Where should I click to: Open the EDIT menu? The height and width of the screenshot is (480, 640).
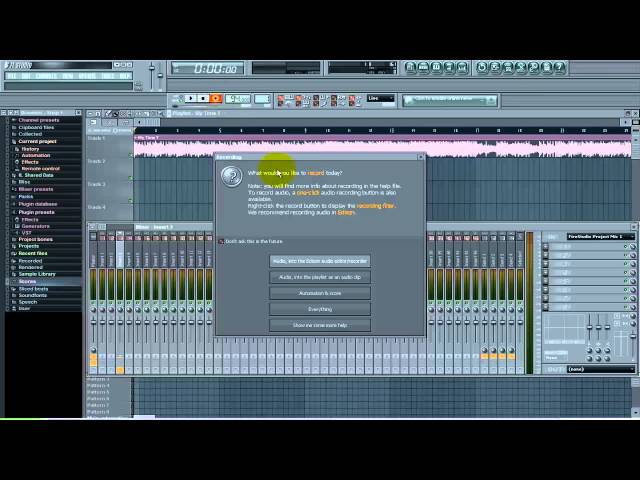click(26, 76)
